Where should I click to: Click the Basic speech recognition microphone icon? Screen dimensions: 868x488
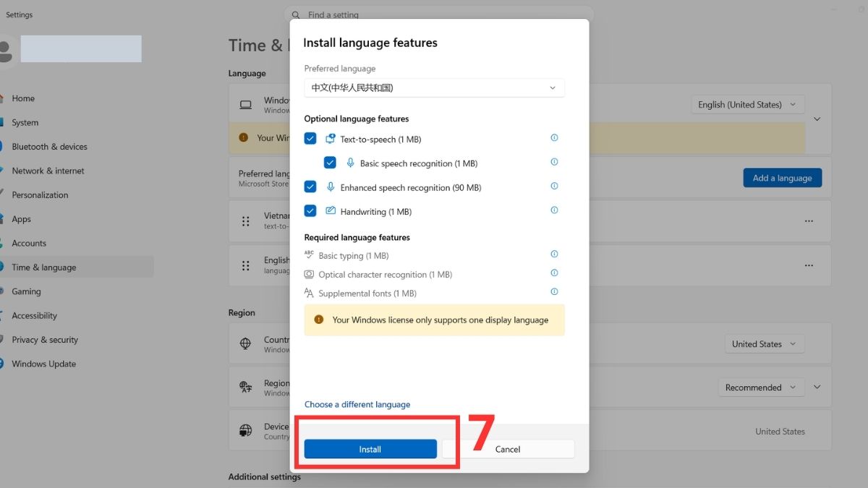click(350, 163)
